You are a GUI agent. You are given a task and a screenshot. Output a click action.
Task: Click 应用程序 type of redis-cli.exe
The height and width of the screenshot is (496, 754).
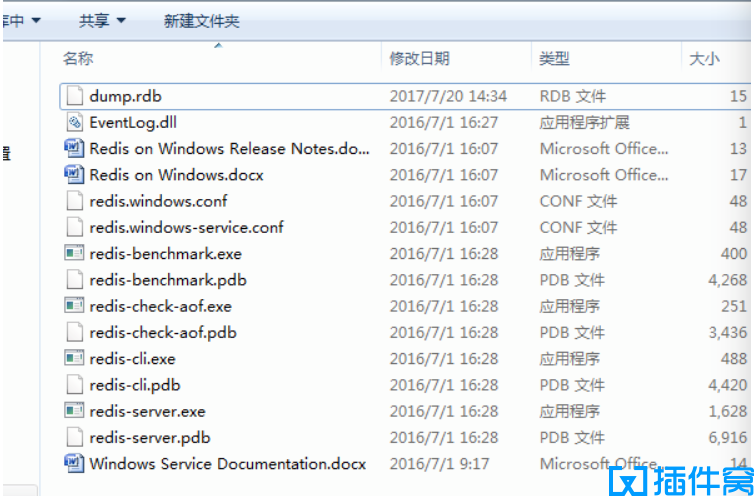tap(569, 358)
